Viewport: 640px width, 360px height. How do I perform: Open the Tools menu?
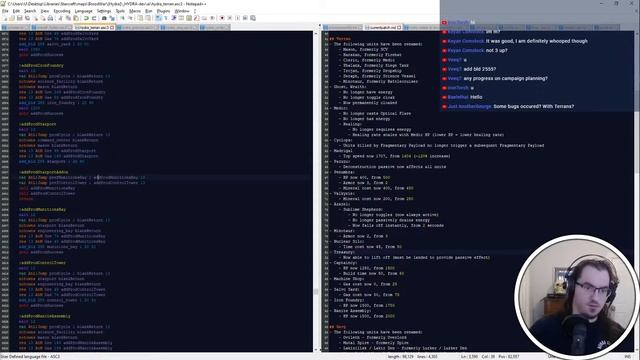point(120,11)
